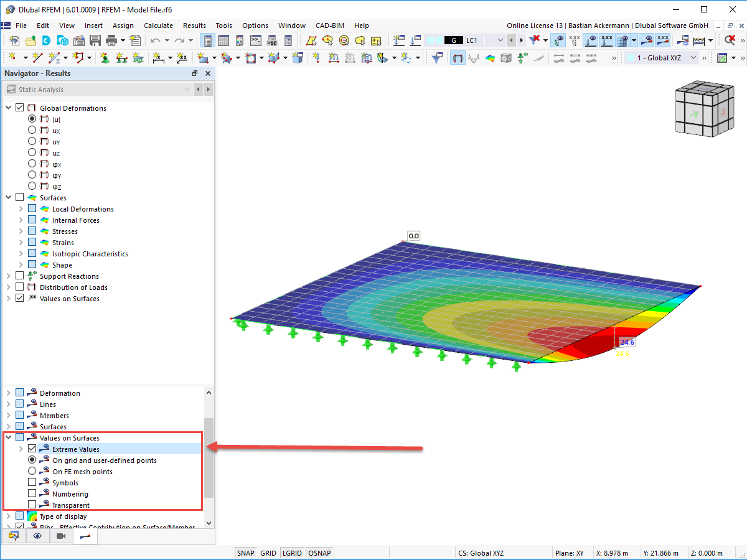747x560 pixels.
Task: Activate OSNAP in the status bar
Action: click(319, 553)
